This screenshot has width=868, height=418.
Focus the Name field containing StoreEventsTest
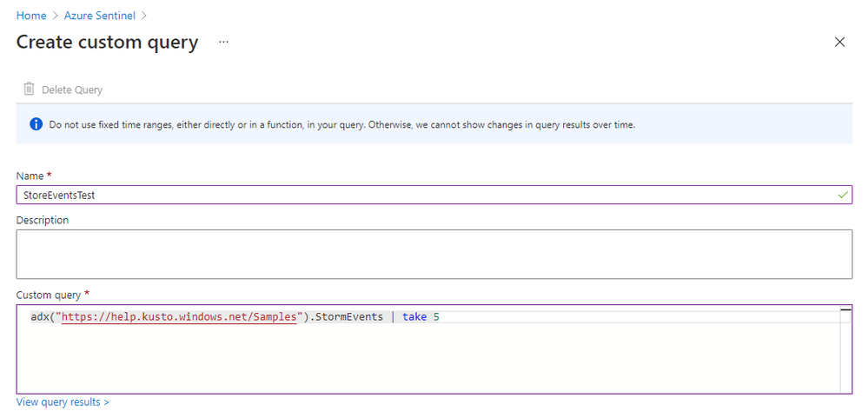(x=434, y=195)
